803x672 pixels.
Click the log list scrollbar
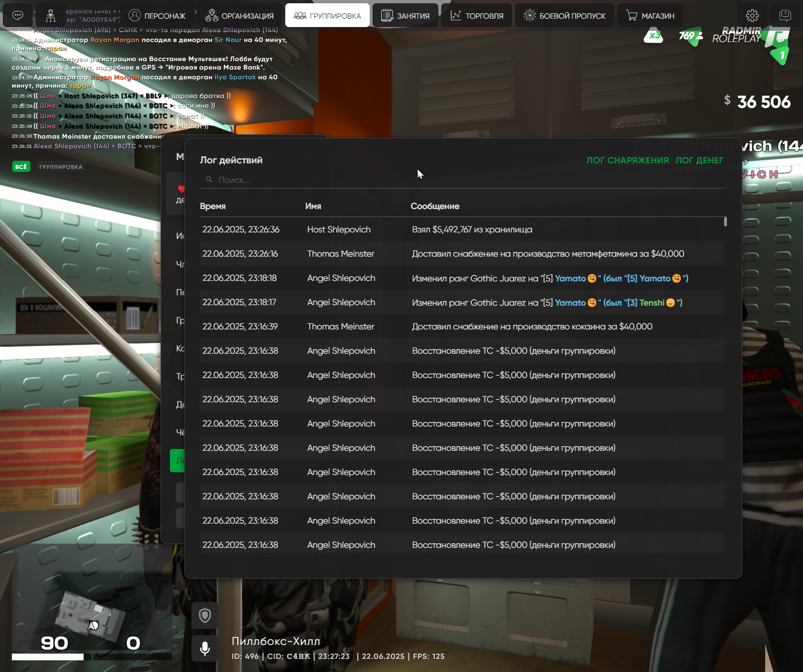(x=725, y=222)
